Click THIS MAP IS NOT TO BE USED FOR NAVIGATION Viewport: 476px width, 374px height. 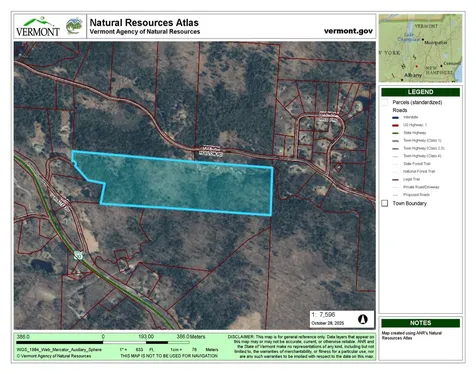[169, 356]
